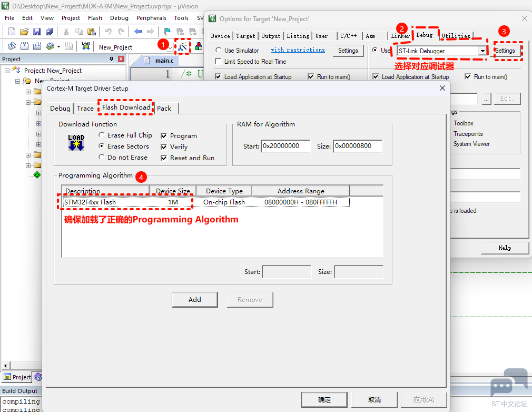Create a new file with toolbar icon
The height and width of the screenshot is (412, 532).
[12, 32]
